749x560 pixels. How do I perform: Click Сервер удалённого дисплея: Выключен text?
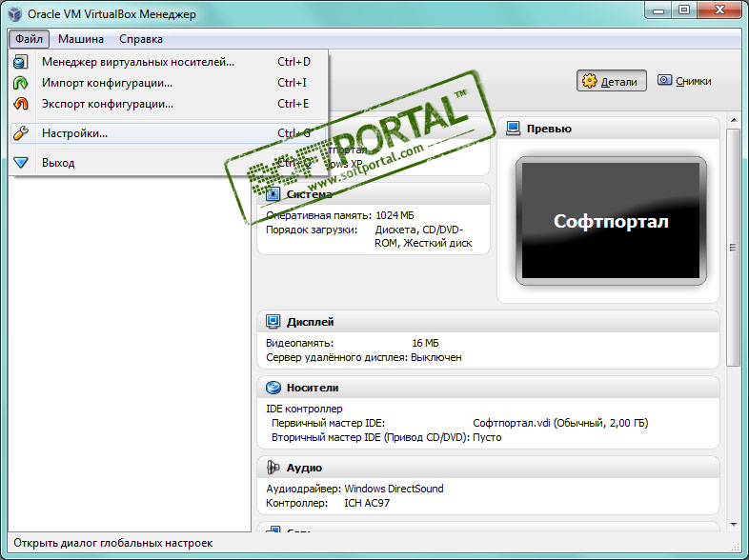point(363,357)
